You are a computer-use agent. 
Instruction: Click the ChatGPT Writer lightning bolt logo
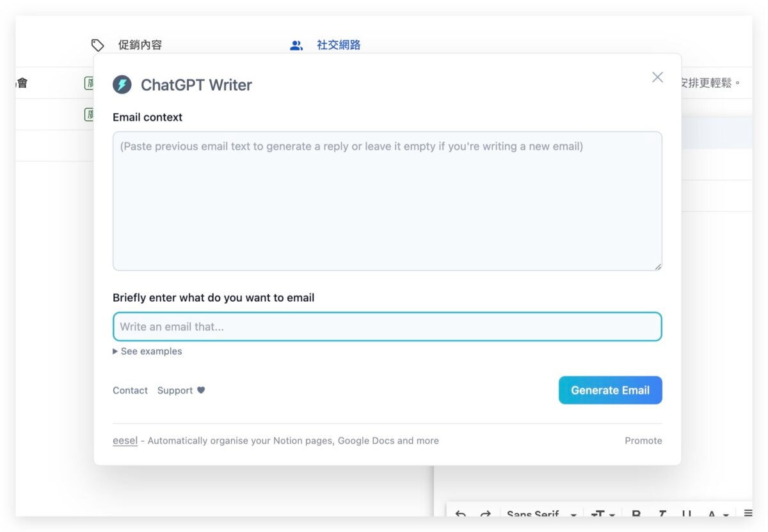tap(122, 84)
